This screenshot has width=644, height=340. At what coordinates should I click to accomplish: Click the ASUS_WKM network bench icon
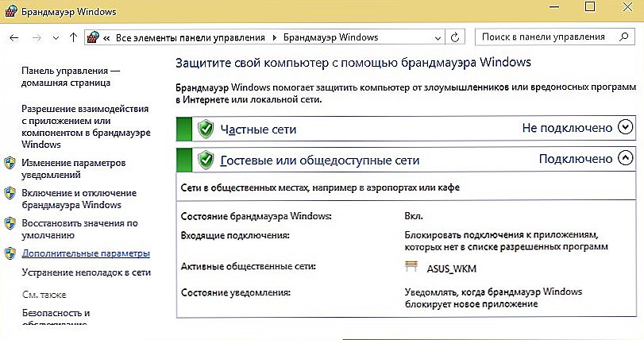coord(411,266)
